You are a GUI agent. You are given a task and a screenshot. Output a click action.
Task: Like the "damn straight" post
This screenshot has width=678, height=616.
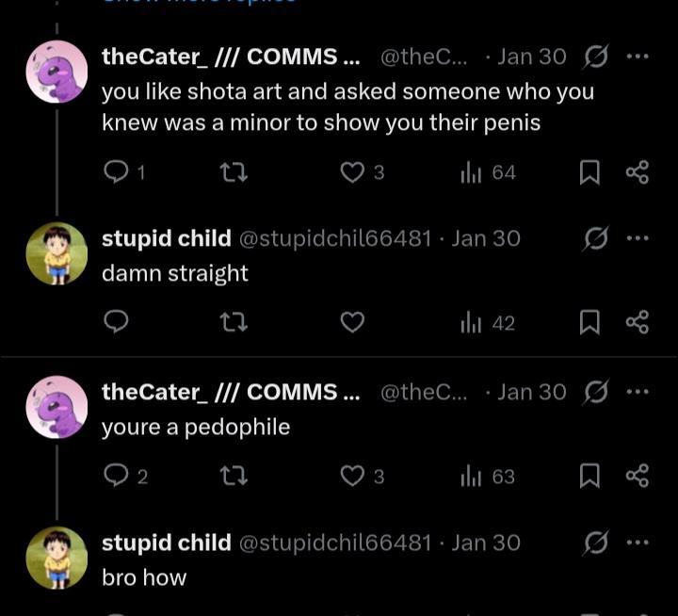pyautogui.click(x=351, y=323)
